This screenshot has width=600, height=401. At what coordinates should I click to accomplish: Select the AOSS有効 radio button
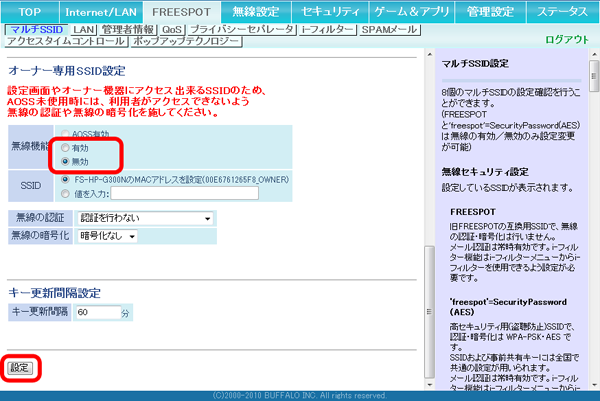(65, 134)
